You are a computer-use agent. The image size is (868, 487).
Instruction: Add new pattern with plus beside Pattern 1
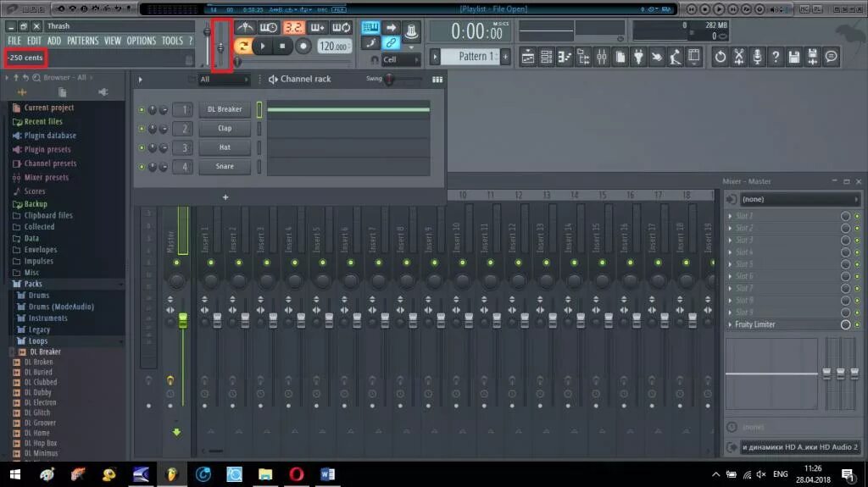pos(505,57)
